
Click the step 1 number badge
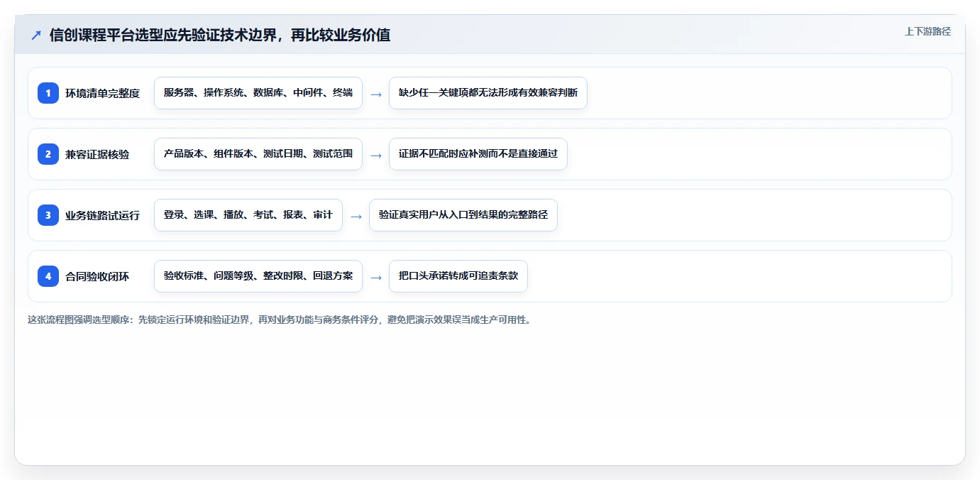pyautogui.click(x=48, y=93)
